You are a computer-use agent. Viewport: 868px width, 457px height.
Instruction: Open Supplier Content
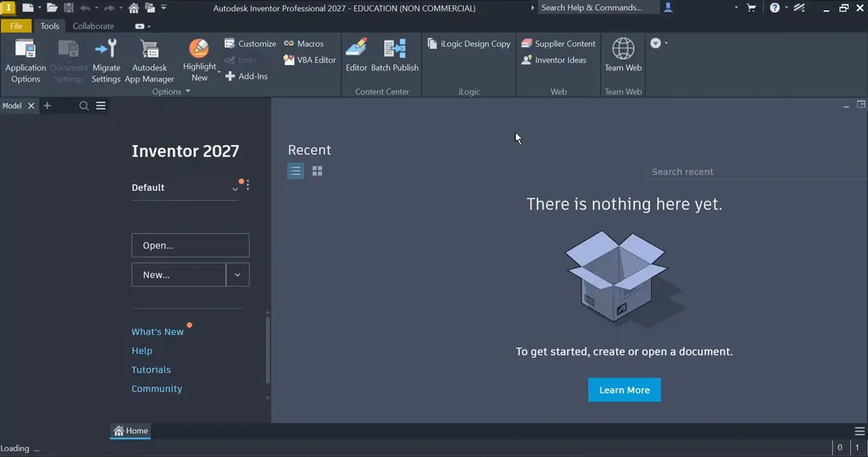point(558,44)
